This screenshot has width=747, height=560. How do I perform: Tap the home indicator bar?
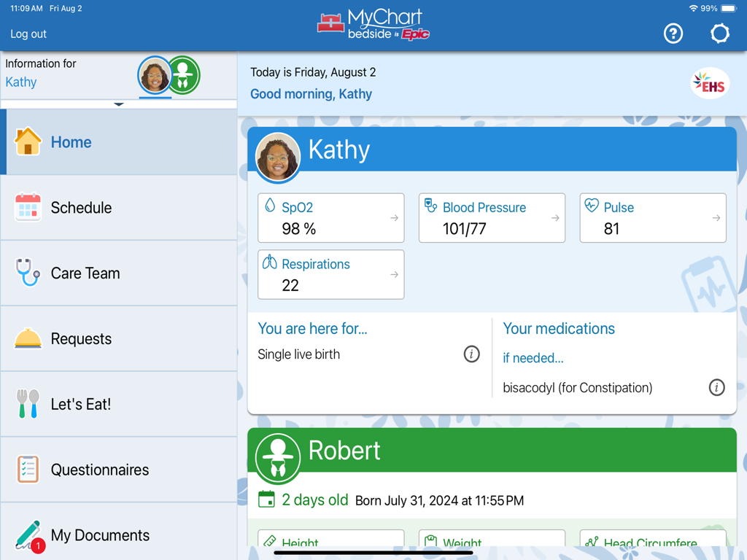click(x=373, y=553)
